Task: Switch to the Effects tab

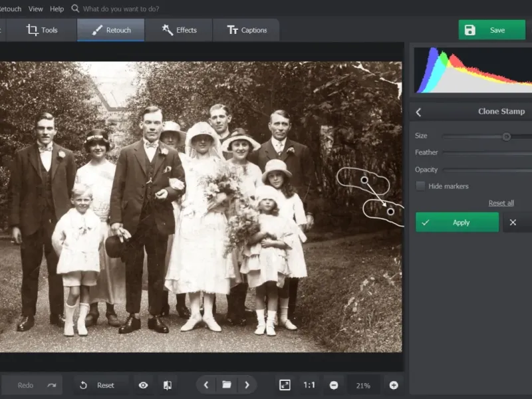Action: (178, 30)
